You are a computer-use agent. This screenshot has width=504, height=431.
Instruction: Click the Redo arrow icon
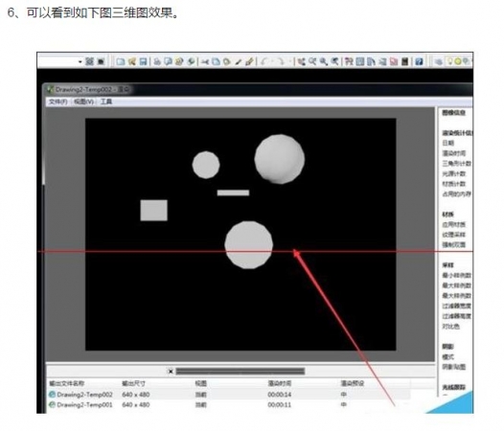pos(281,61)
